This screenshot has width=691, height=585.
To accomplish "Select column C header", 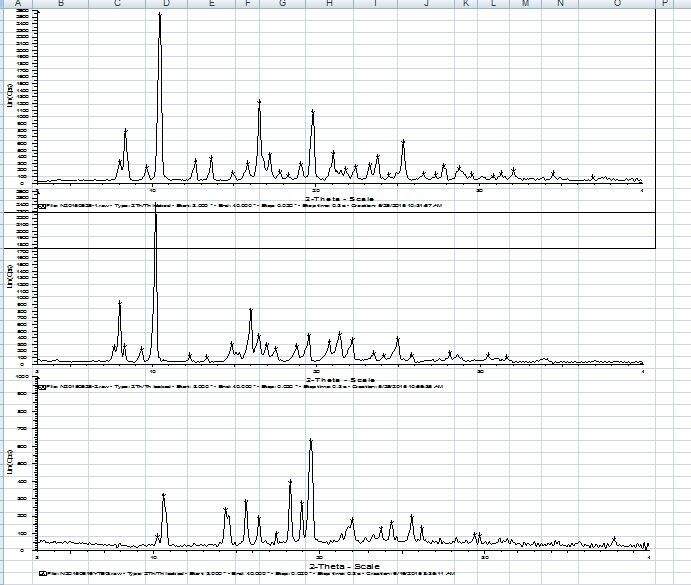I will tap(117, 4).
